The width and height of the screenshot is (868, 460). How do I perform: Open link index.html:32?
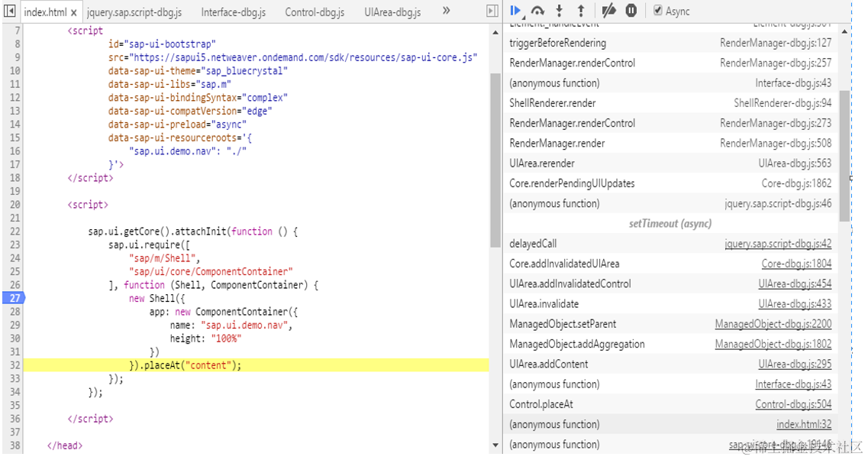point(804,425)
